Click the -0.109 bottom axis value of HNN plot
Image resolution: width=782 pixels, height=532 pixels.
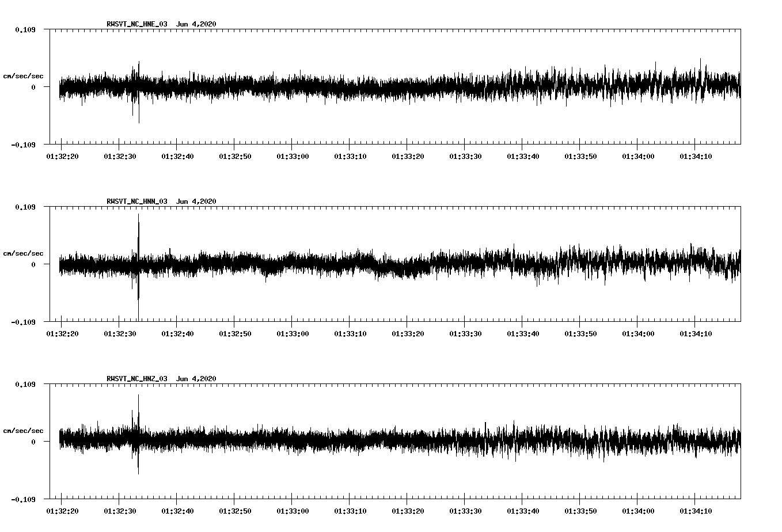click(23, 322)
